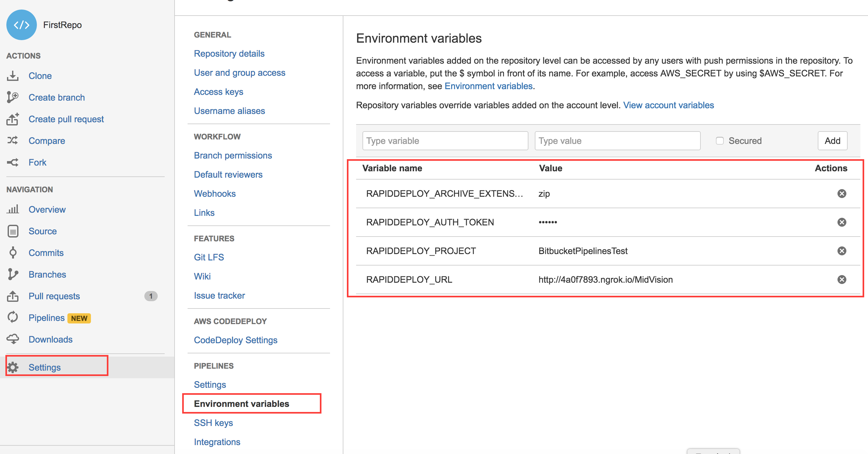Select the Create branch icon
This screenshot has width=868, height=454.
click(x=13, y=97)
